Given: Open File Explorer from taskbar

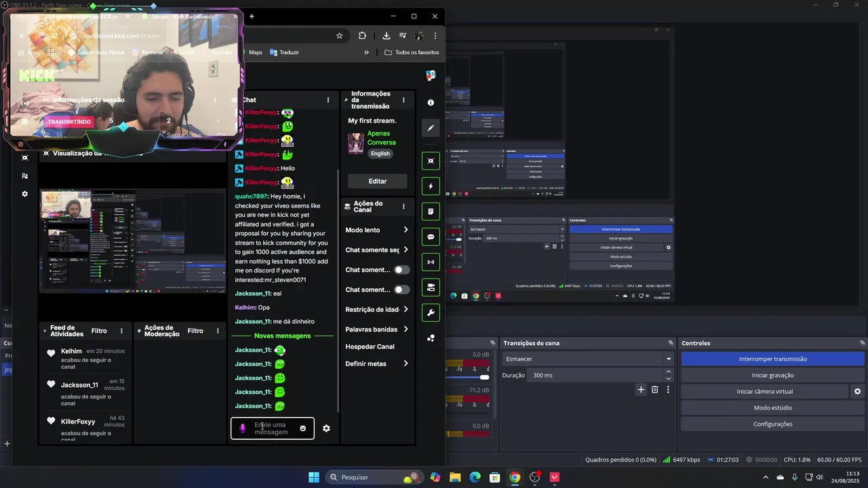Looking at the screenshot, I should 455,477.
